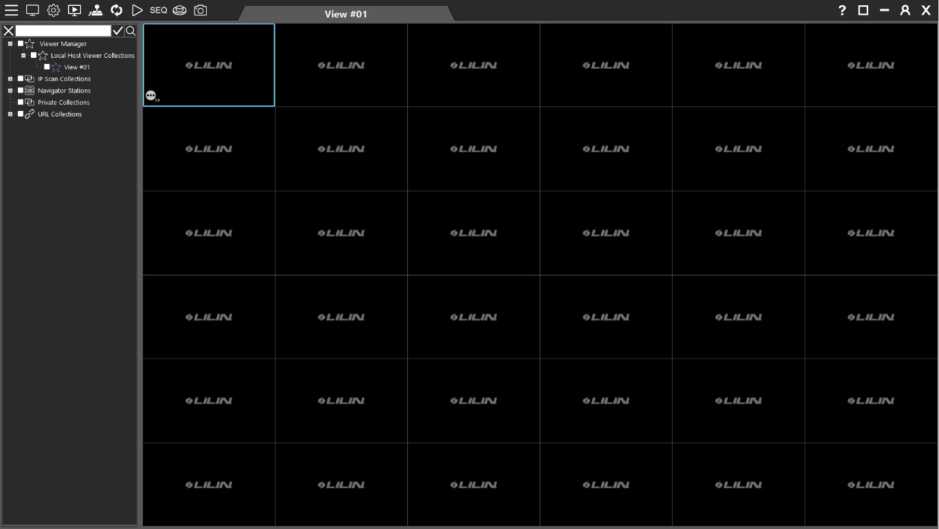The width and height of the screenshot is (939, 529).
Task: Click the circular refresh icon
Action: [116, 10]
